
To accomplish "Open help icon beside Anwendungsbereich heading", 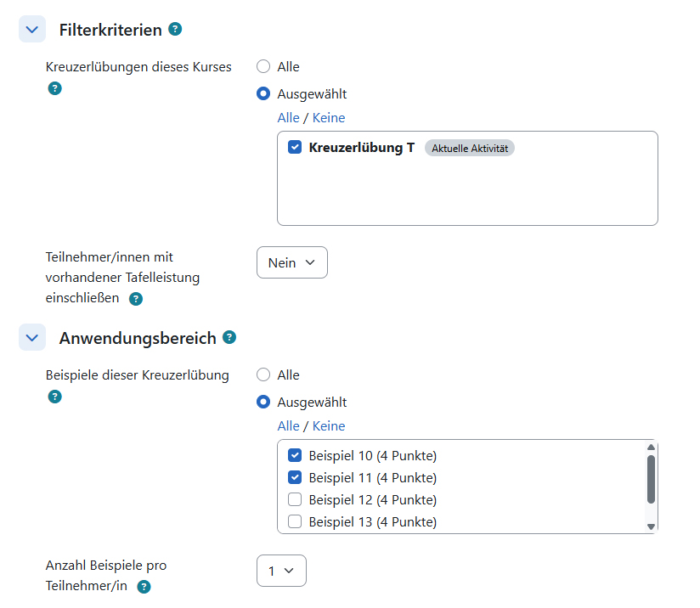I will pos(229,337).
